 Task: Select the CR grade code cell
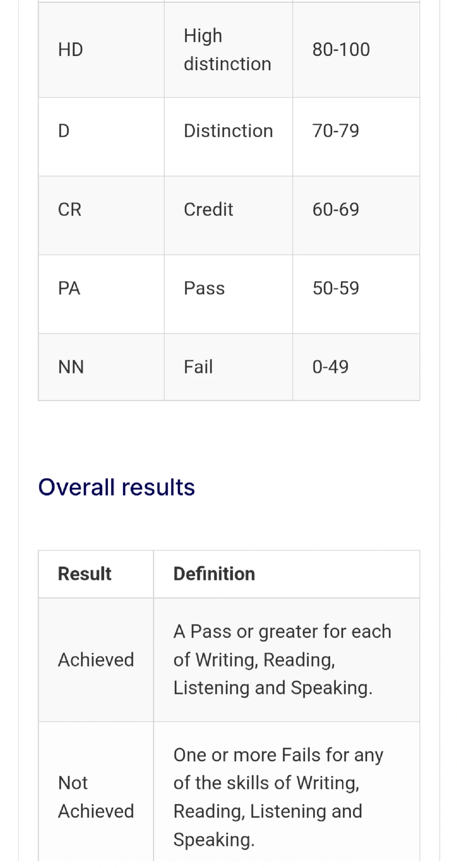tap(101, 216)
